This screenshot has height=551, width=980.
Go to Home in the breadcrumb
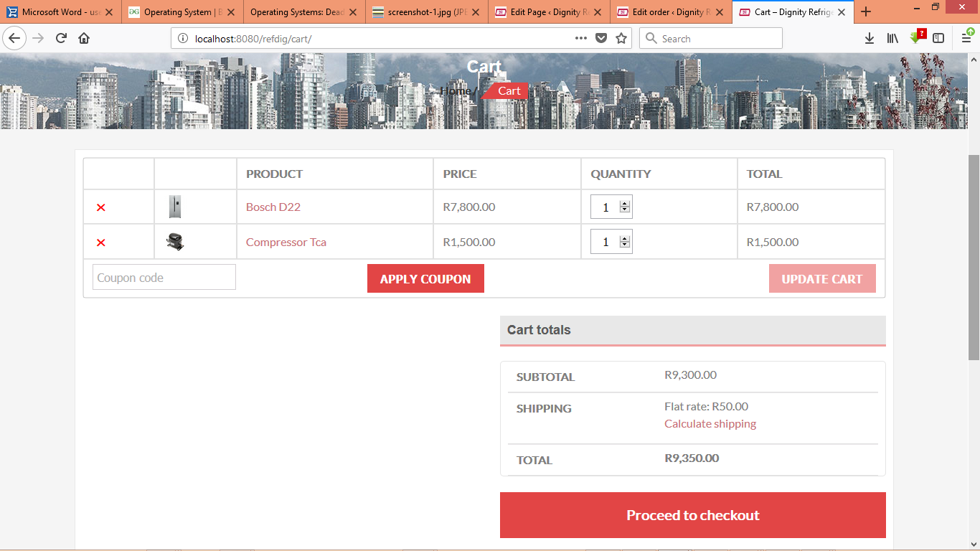(x=456, y=91)
